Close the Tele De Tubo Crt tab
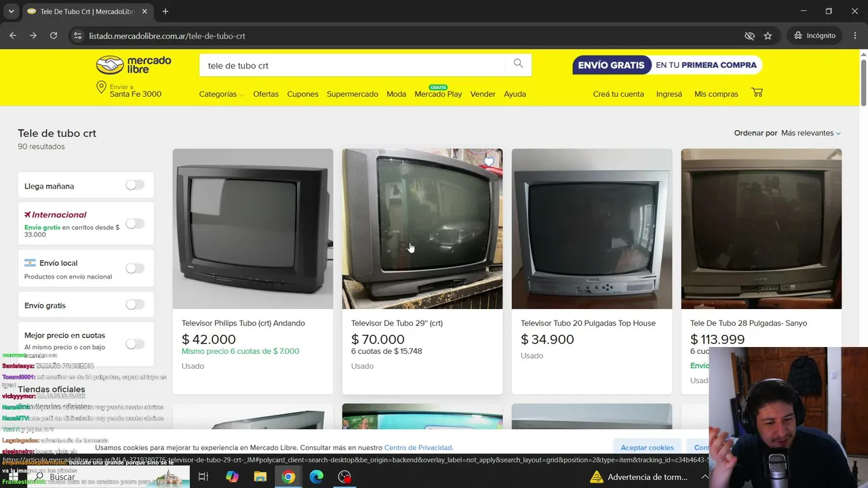 click(x=144, y=12)
